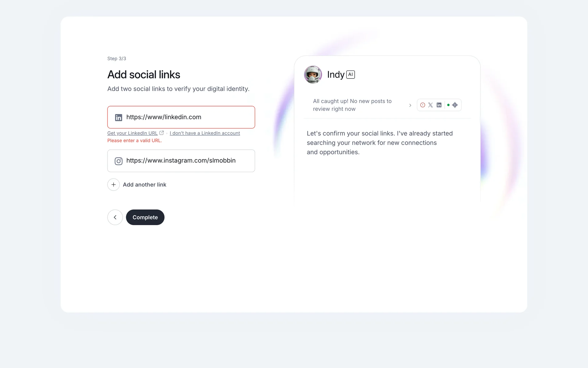
Task: Click the red alert icon in Indy's status pill
Action: 423,105
